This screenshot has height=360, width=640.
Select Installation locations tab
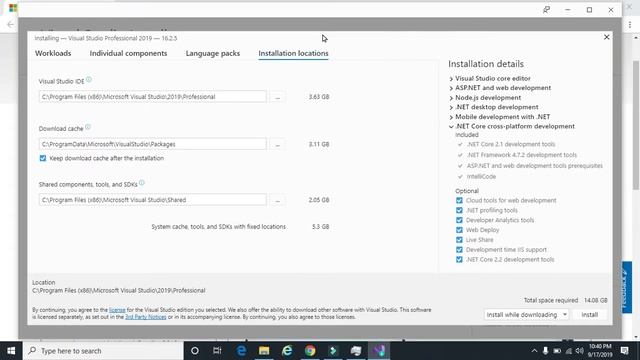click(293, 53)
